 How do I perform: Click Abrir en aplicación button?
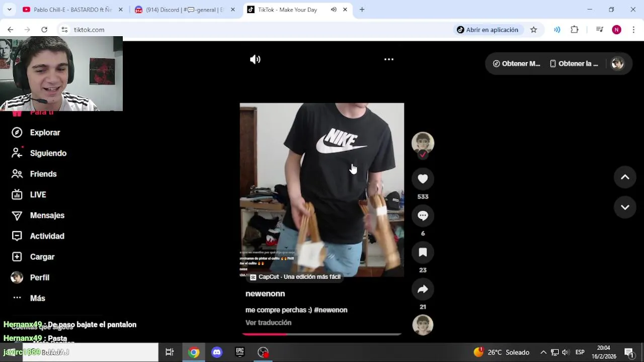pos(488,30)
